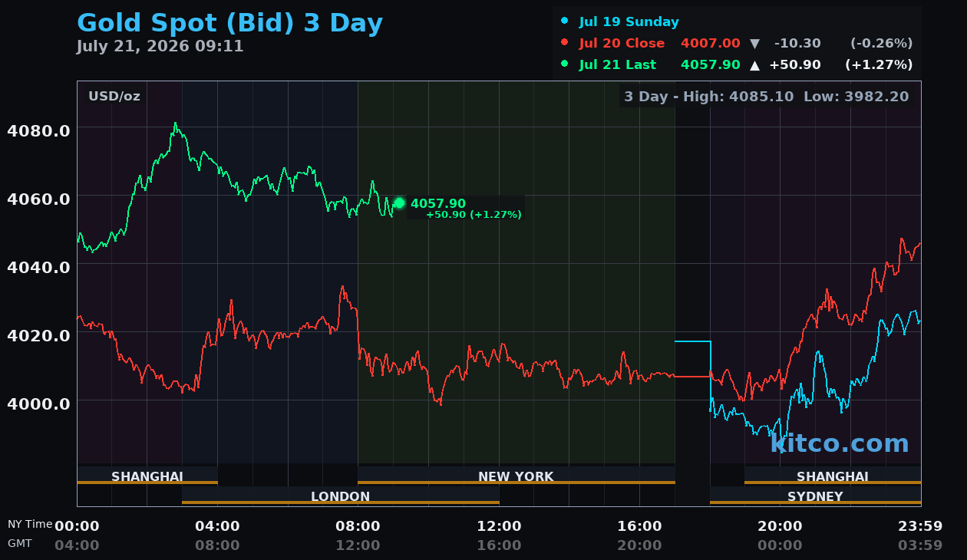Viewport: 967px width, 560px height.
Task: Click the glowing green current price marker
Action: tap(399, 203)
